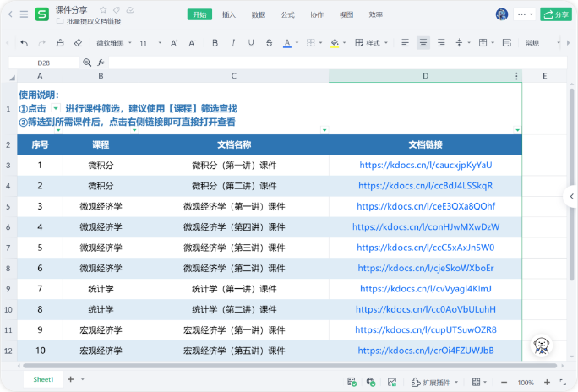The width and height of the screenshot is (578, 392).
Task: Select the Format Painter tool
Action: coord(60,43)
